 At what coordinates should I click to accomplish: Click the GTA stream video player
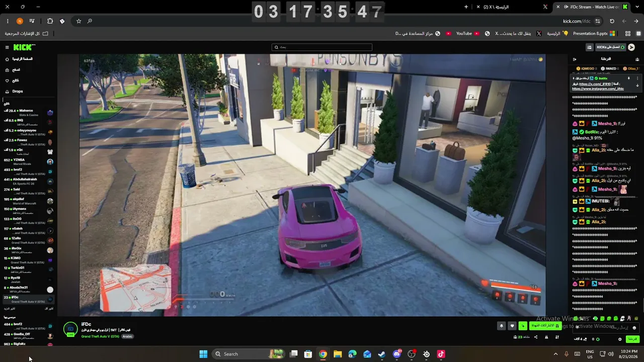(x=312, y=185)
